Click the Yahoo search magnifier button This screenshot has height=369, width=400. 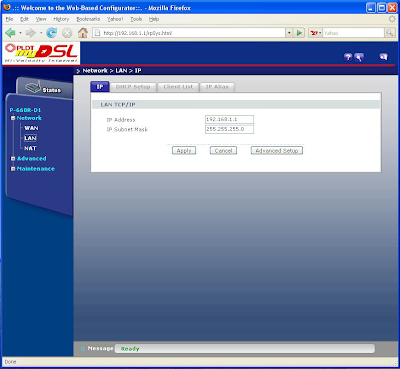[x=389, y=33]
